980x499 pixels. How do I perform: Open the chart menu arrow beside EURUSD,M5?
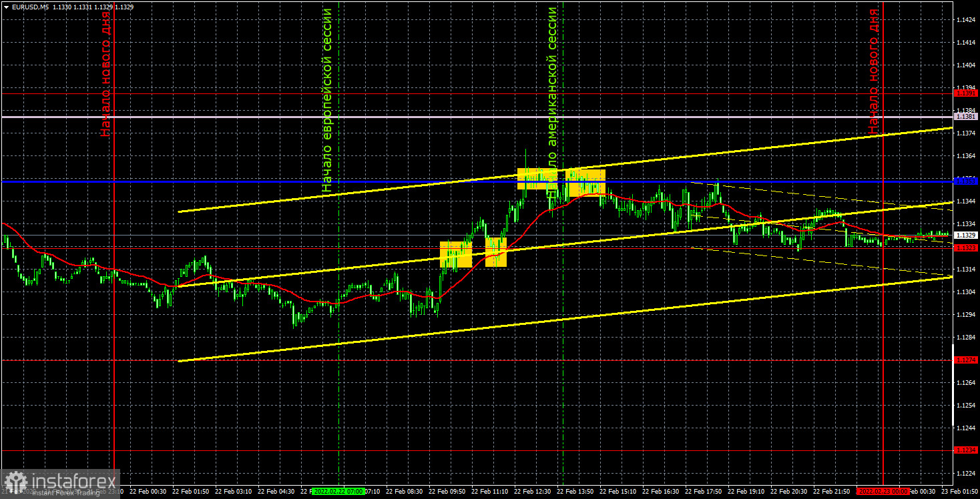(5, 7)
